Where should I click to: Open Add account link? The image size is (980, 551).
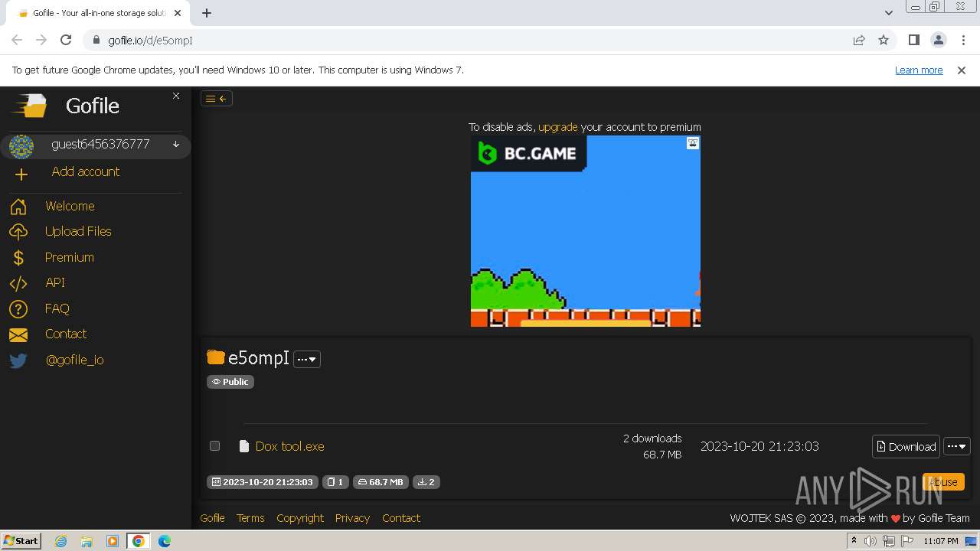coord(86,171)
